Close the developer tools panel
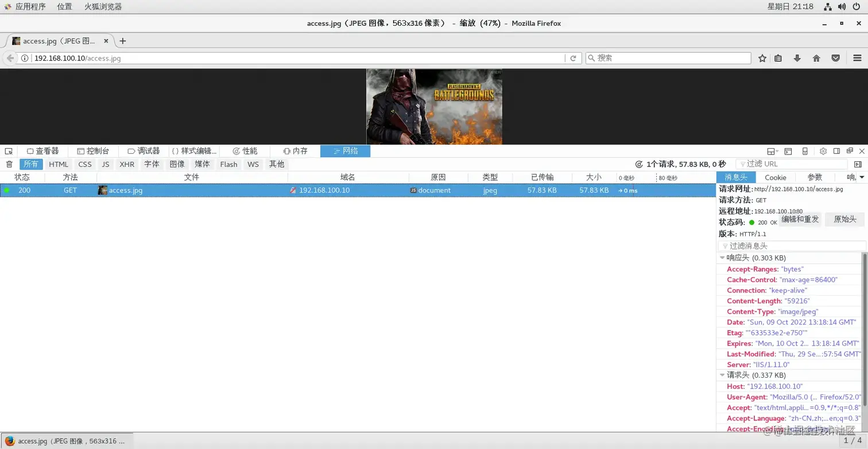This screenshot has height=449, width=868. tap(862, 151)
